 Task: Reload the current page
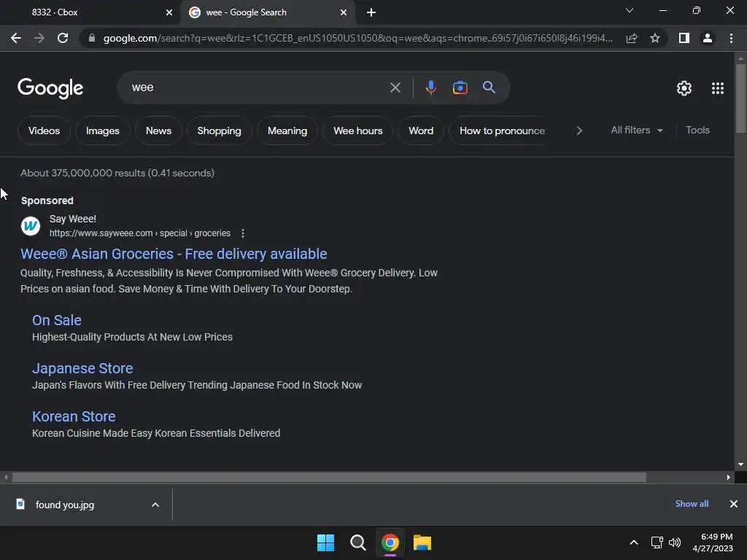point(63,38)
